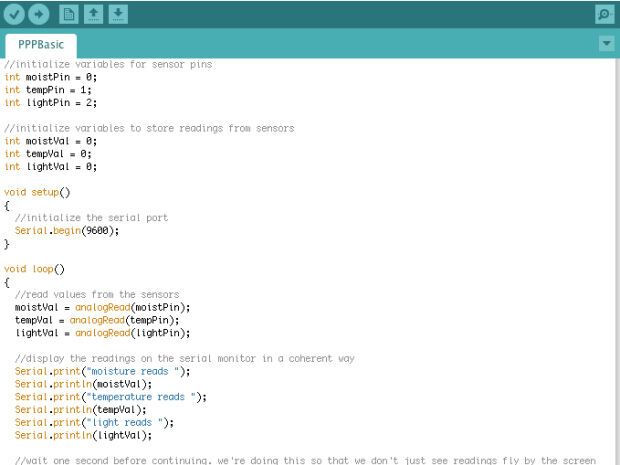Viewport: 620px width, 465px height.
Task: Click the 'void loop()' declaration
Action: click(34, 269)
